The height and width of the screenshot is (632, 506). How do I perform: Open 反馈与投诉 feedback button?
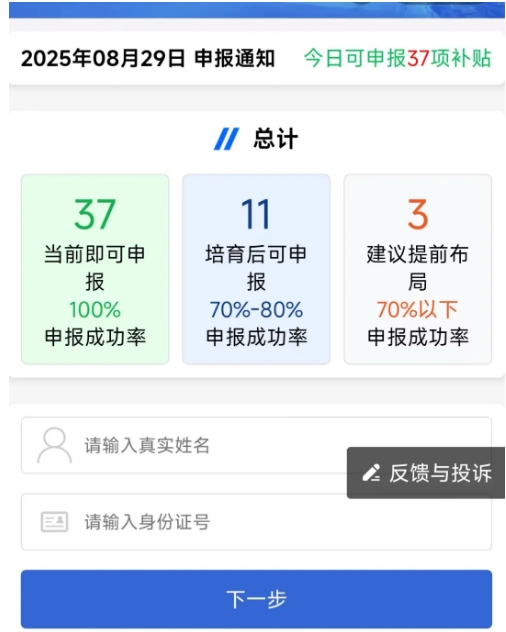pos(426,473)
